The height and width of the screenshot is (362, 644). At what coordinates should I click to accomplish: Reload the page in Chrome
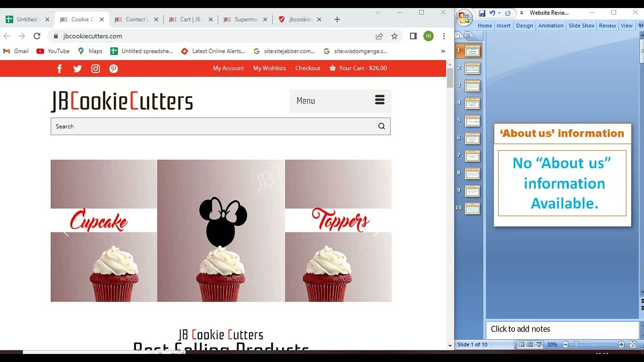(x=37, y=36)
